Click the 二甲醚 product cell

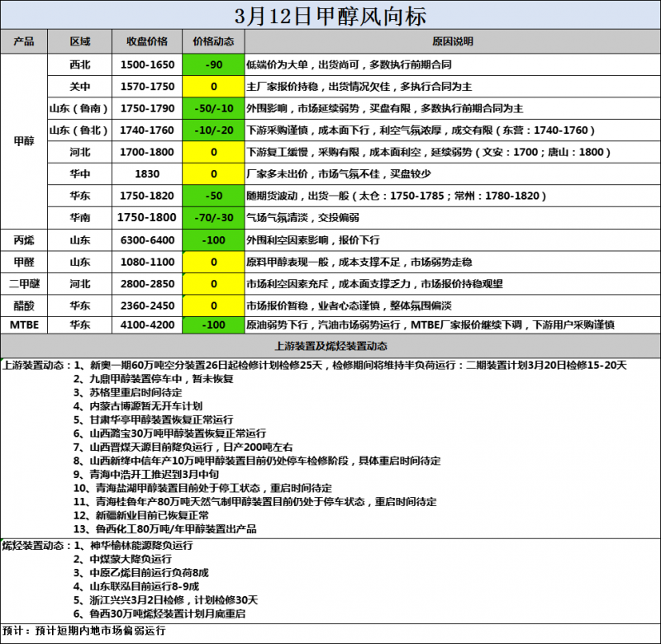24,284
